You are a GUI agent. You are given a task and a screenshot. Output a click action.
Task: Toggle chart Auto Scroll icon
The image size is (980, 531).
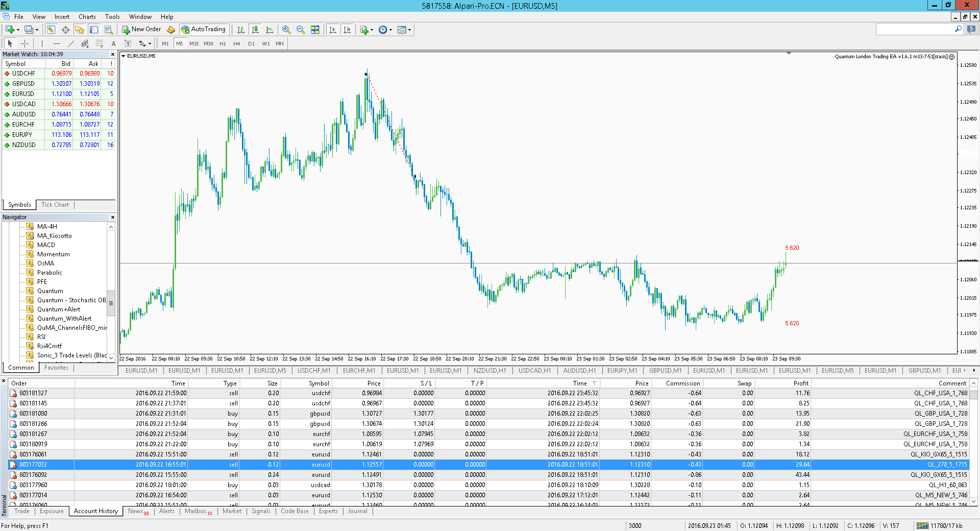pyautogui.click(x=333, y=30)
